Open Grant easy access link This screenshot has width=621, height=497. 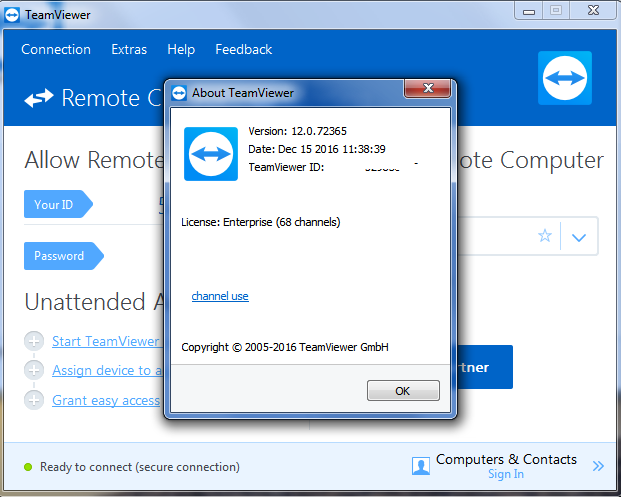click(107, 400)
